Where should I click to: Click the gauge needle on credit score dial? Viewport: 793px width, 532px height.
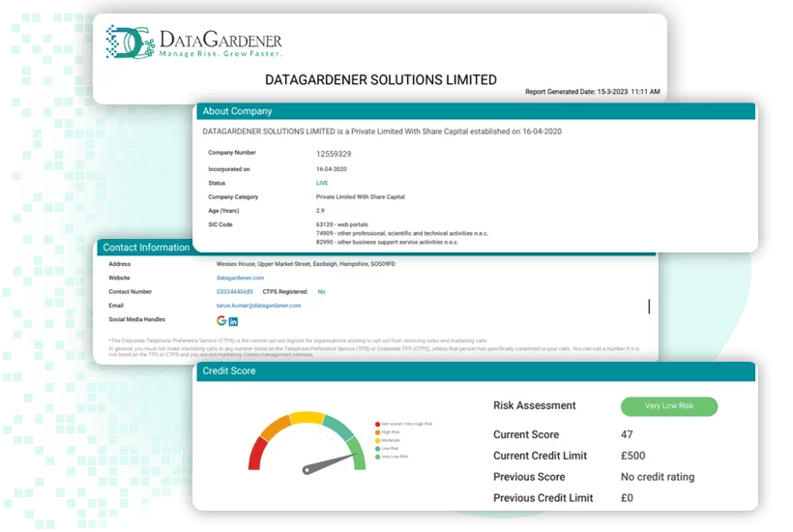click(x=330, y=462)
